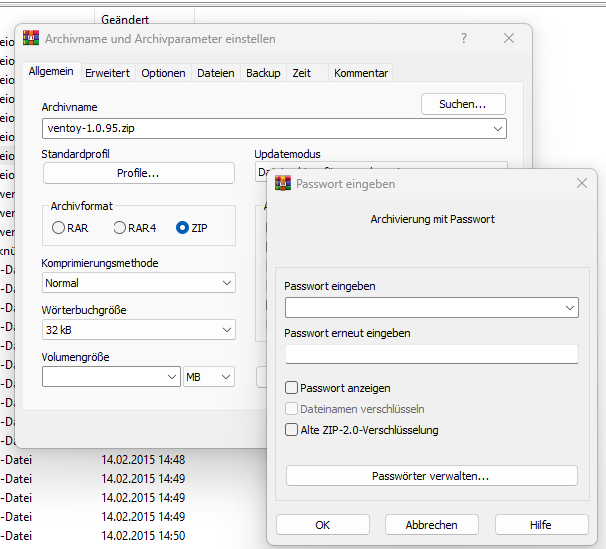Open the Passwörter verwalten... button
This screenshot has height=549, width=606.
(x=431, y=476)
